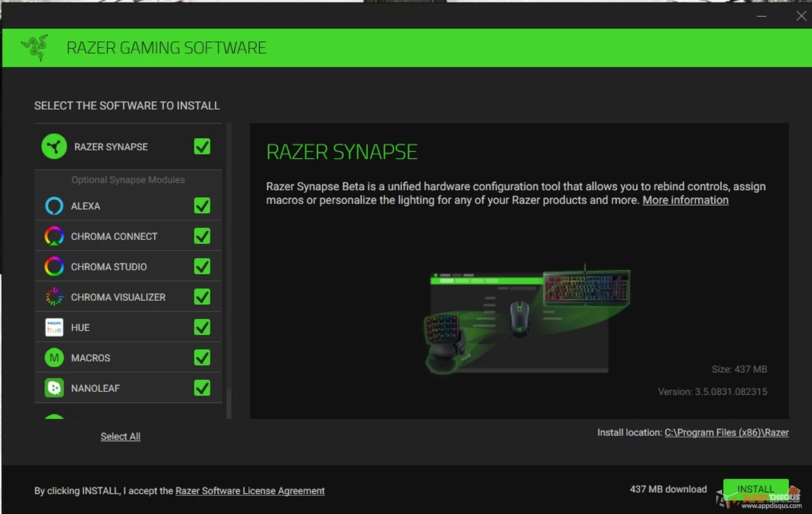Viewport: 812px width, 514px height.
Task: Select the NANOLEAF module label
Action: [x=96, y=388]
